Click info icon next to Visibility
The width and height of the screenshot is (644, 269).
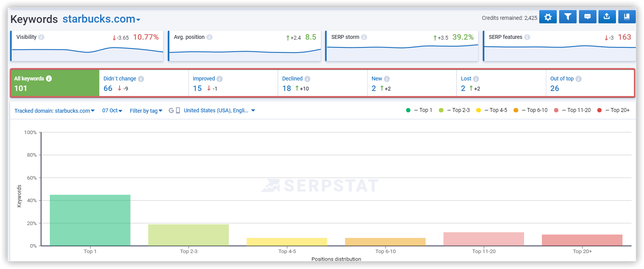[x=41, y=37]
